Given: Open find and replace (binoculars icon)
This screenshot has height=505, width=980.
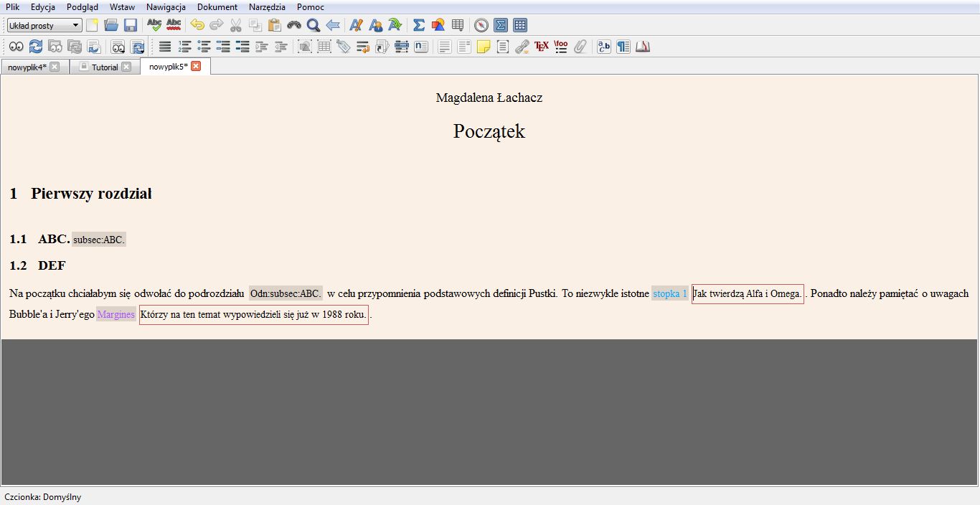Looking at the screenshot, I should [x=294, y=25].
